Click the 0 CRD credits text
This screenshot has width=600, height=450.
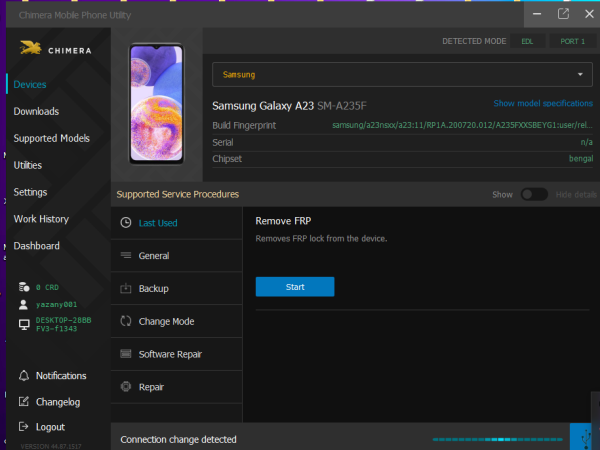click(47, 287)
